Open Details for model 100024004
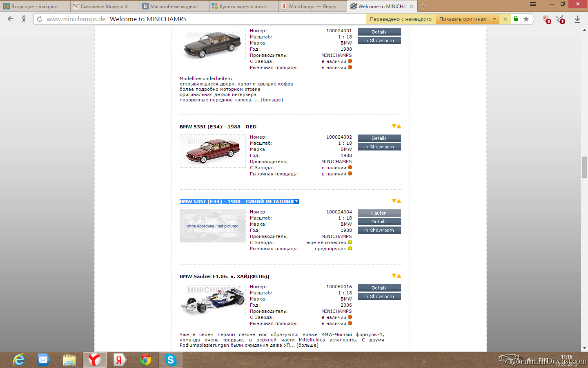Screen dimensions: 588x368 pos(379,222)
